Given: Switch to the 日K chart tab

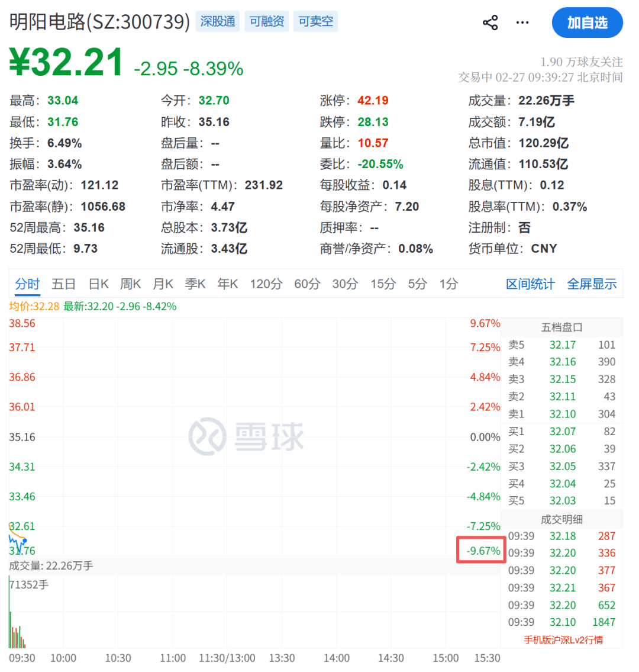Looking at the screenshot, I should click(98, 284).
